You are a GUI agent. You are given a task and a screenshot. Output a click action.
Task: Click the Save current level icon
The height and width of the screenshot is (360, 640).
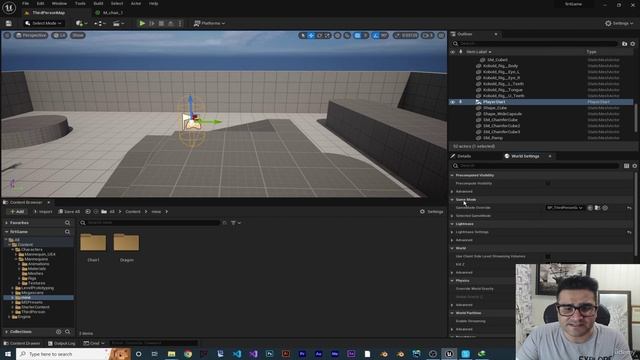point(9,23)
